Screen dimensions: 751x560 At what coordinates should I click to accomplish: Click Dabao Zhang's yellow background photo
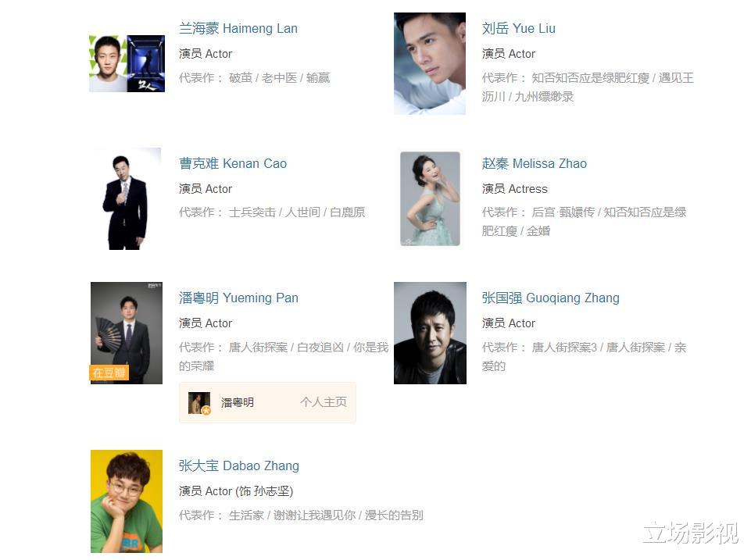[x=127, y=501]
